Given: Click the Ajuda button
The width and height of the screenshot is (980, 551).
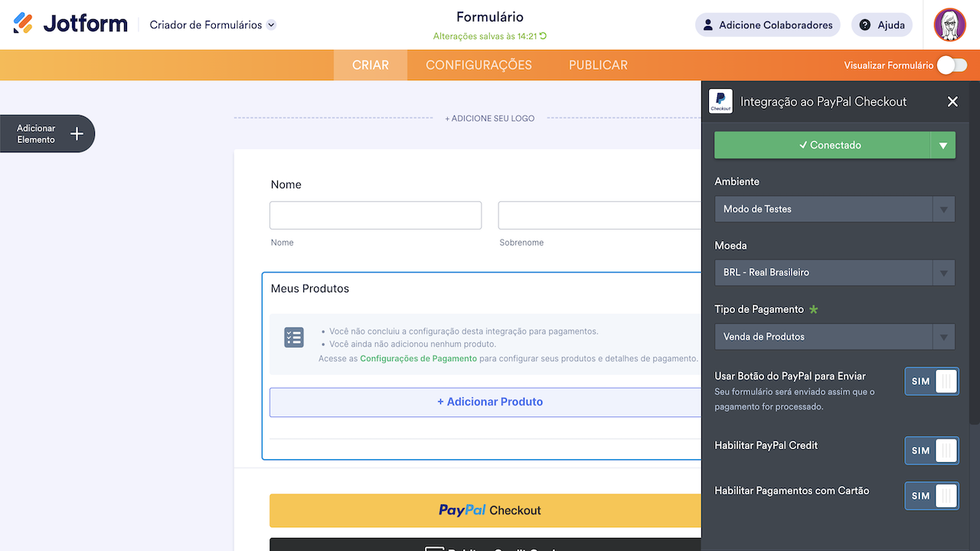Looking at the screenshot, I should click(x=882, y=25).
